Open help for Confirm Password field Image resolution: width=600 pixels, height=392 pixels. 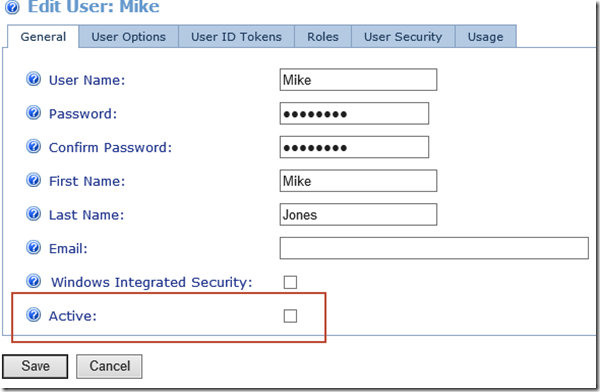[33, 147]
